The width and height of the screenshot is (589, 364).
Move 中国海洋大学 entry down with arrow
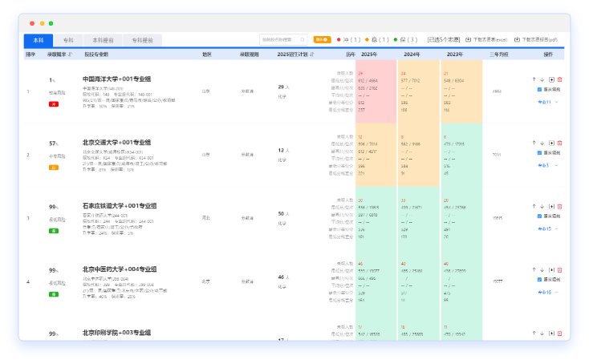pyautogui.click(x=542, y=79)
